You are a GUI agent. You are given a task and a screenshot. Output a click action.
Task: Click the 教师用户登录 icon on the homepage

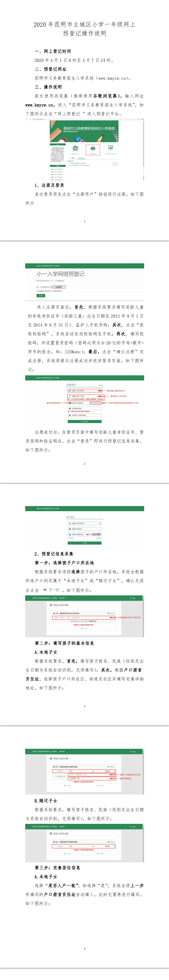[x=75, y=150]
